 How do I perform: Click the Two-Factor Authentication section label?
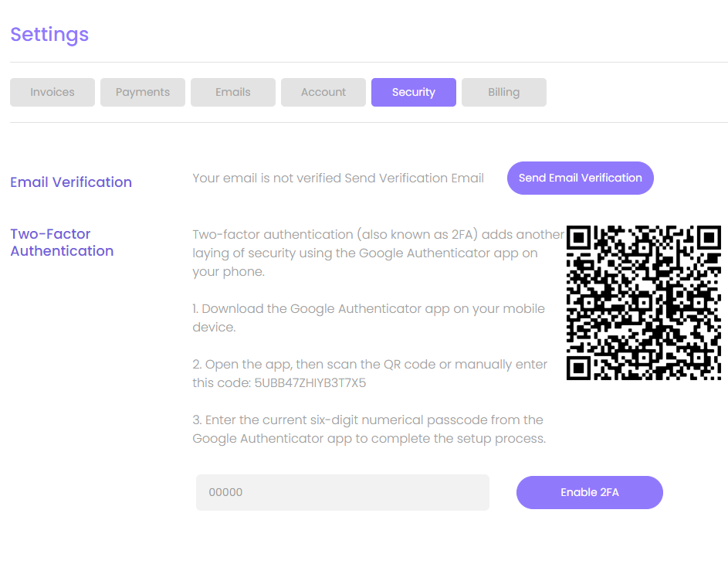62,243
